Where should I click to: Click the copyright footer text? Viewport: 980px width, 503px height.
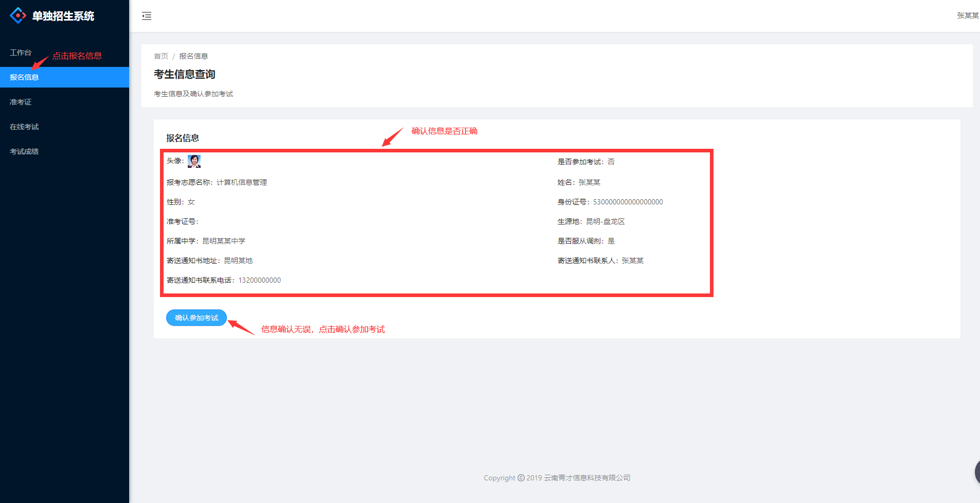[x=557, y=478]
